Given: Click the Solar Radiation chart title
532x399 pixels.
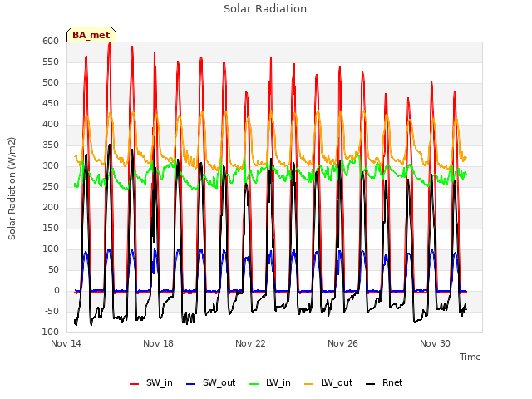Looking at the screenshot, I should (x=265, y=9).
